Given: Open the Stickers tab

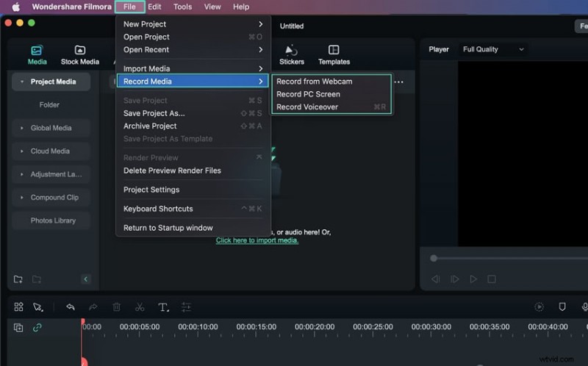Looking at the screenshot, I should (x=291, y=54).
